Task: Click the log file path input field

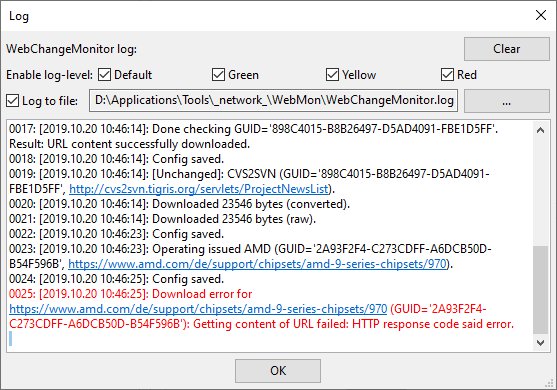Action: [273, 101]
